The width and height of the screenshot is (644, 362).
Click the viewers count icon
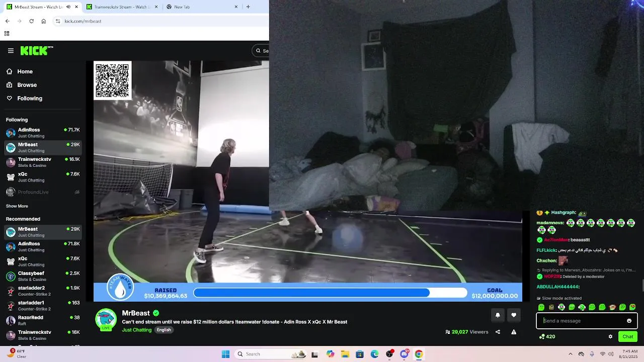click(x=448, y=332)
